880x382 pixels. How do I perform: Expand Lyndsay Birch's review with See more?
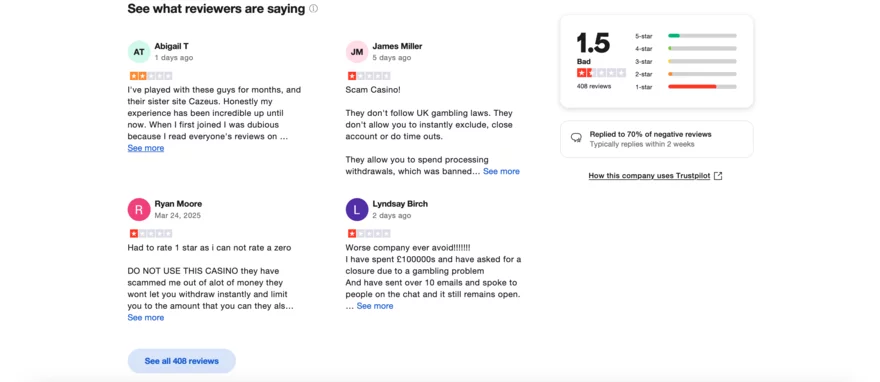(375, 306)
